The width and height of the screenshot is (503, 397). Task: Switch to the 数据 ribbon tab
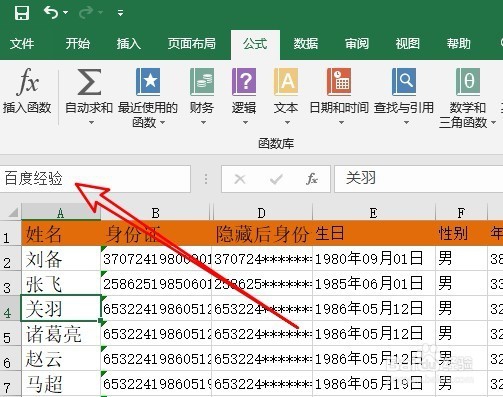click(306, 44)
